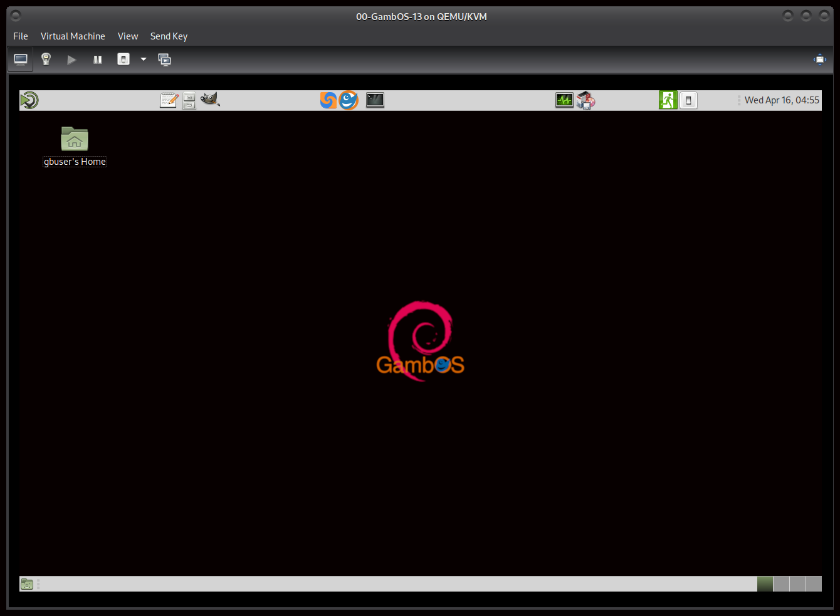Open the File menu
Image resolution: width=840 pixels, height=616 pixels.
coord(21,36)
